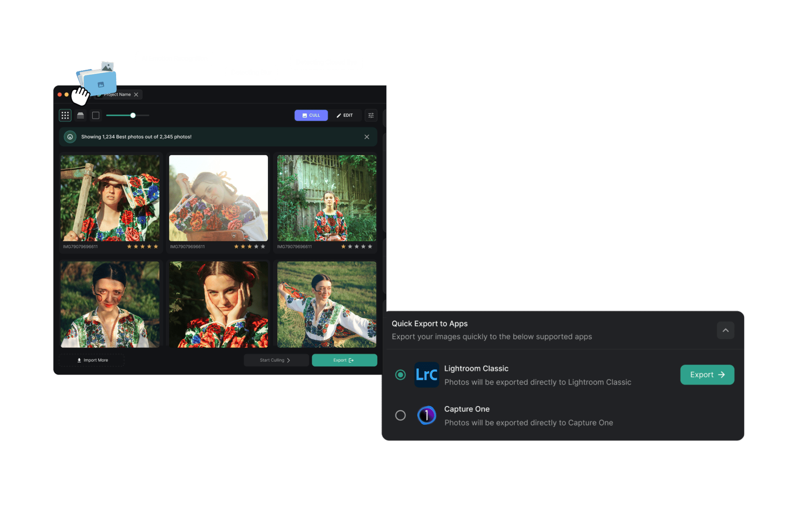Screen dimensions: 812x508
Task: Click Export next to Lightroom Classic
Action: [x=707, y=375]
